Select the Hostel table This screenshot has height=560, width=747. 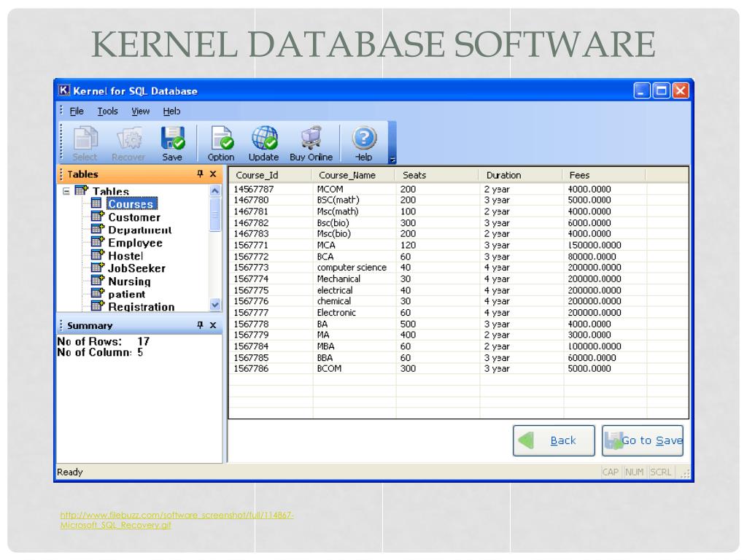pos(125,256)
